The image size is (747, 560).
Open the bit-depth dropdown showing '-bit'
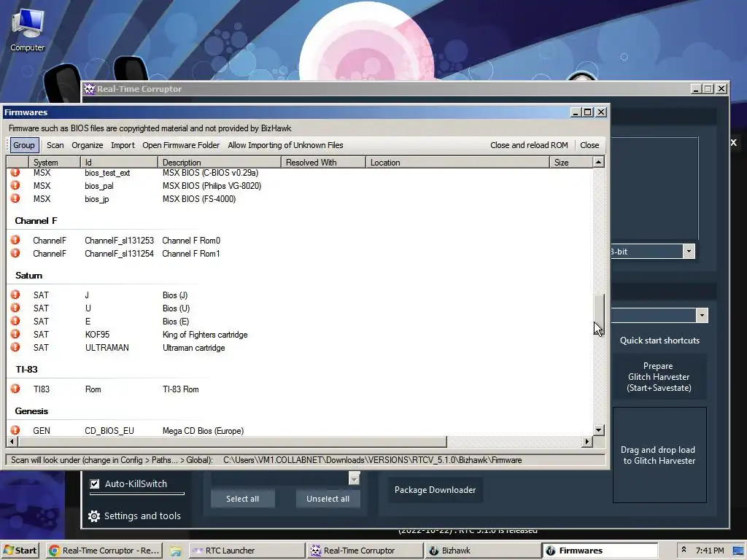(689, 252)
